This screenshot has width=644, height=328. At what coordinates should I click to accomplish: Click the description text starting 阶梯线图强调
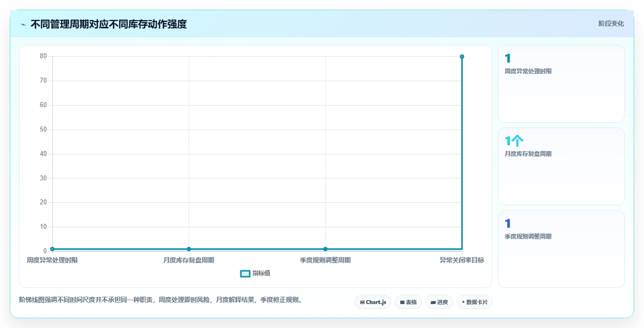(160, 300)
